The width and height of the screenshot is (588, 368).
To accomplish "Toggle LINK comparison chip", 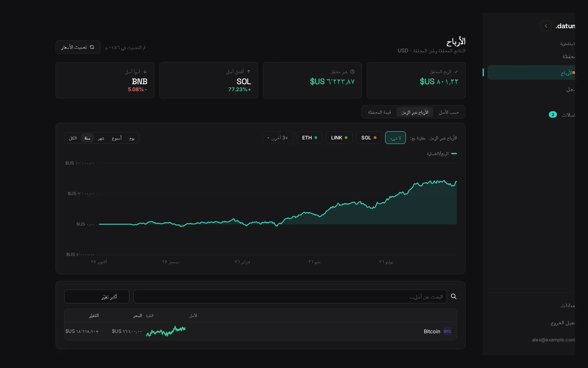I will point(339,138).
